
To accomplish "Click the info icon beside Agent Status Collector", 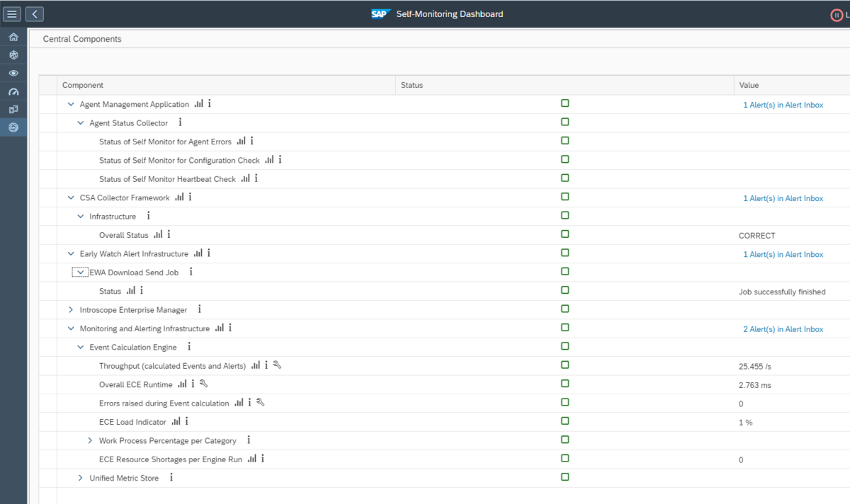I will [179, 122].
